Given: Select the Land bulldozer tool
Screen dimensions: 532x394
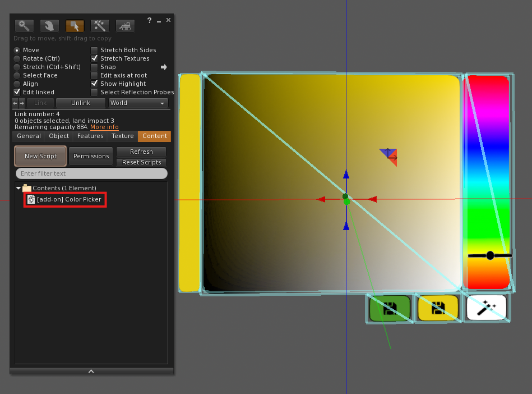Looking at the screenshot, I should (125, 26).
